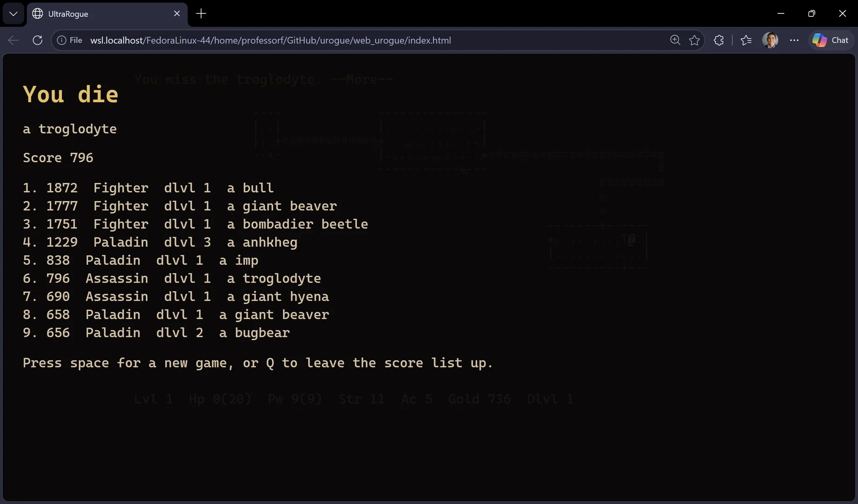This screenshot has height=504, width=858.
Task: Close the UltraRogue tab
Action: click(177, 14)
